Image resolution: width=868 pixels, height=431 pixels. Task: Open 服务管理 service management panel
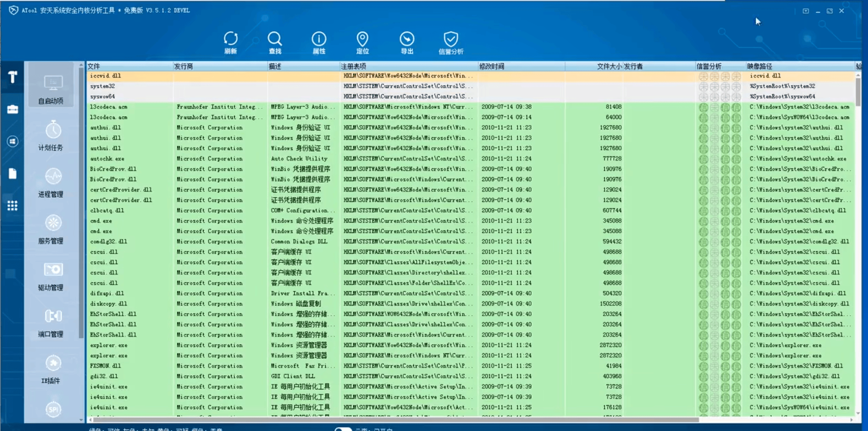point(51,229)
